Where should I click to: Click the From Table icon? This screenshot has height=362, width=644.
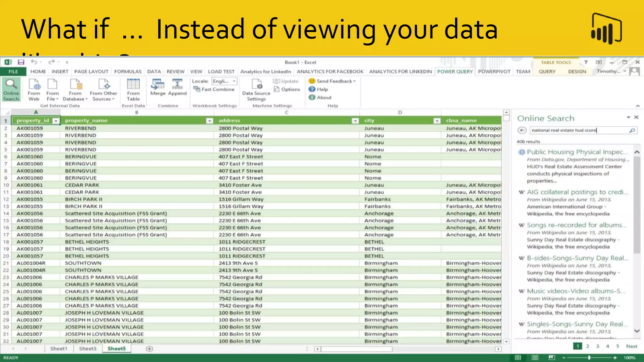coord(133,90)
